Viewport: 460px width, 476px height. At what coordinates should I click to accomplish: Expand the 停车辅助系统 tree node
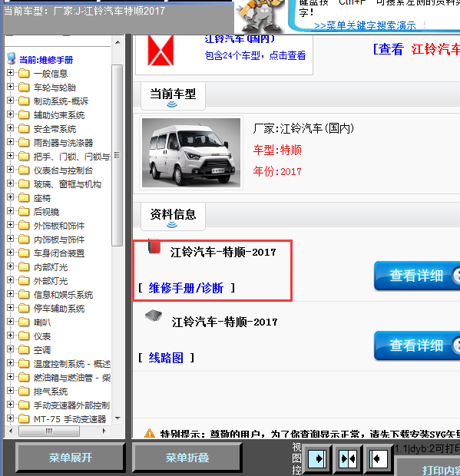coord(10,308)
